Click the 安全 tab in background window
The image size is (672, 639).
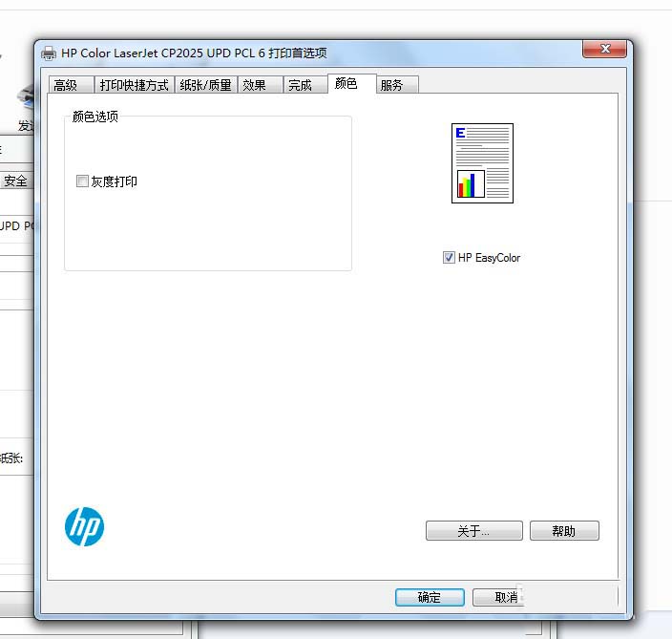click(15, 181)
